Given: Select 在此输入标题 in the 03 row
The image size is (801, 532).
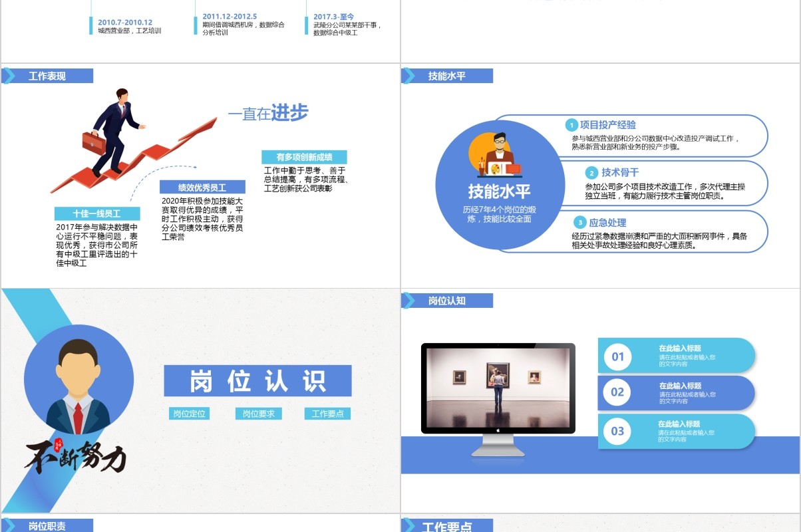Looking at the screenshot, I should coord(679,424).
